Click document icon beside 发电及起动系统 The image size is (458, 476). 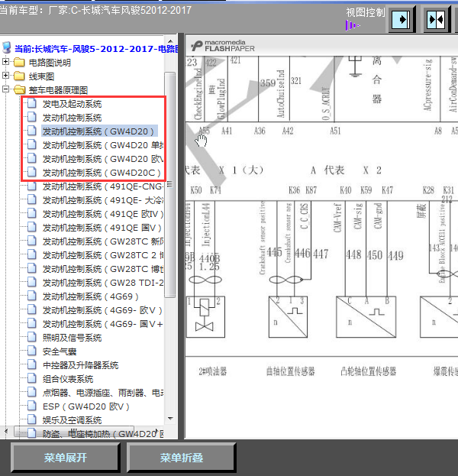coord(31,103)
